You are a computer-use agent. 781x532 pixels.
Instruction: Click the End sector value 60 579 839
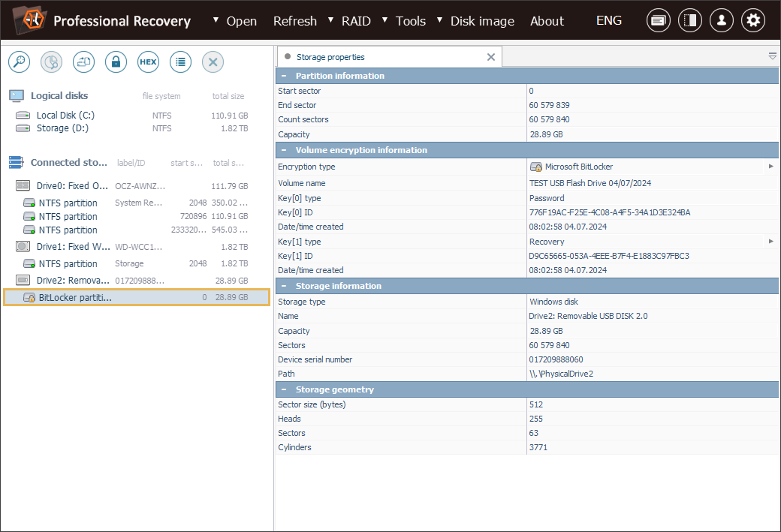click(550, 105)
